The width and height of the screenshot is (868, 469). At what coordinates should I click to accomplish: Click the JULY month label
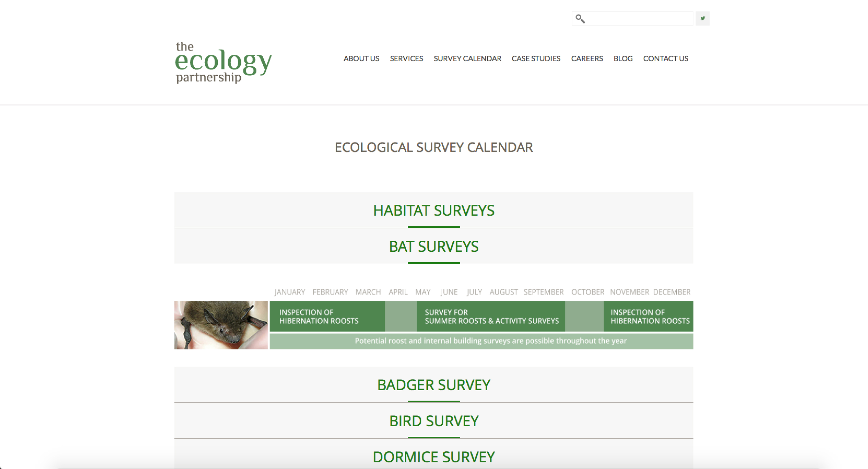[474, 292]
